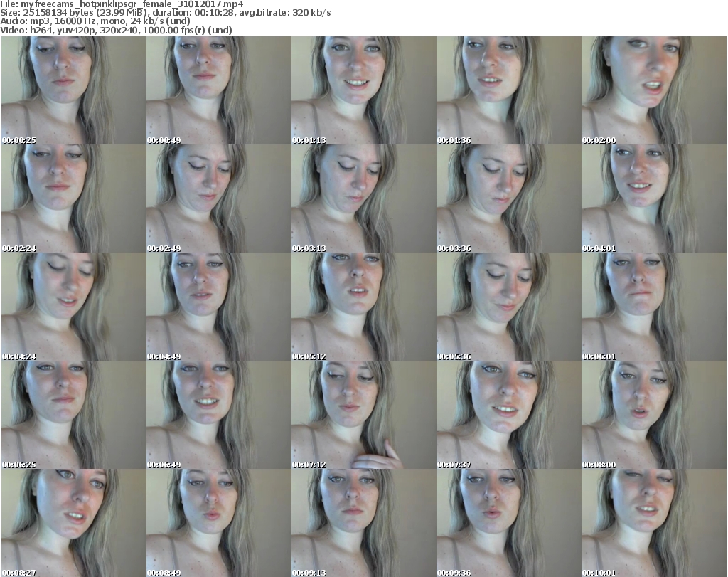Select the thumbnail timestamped 00:01:13
This screenshot has width=728, height=577.
pos(363,90)
